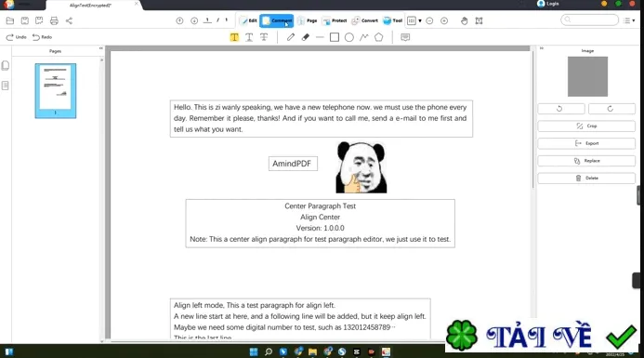Click the zoom in plus icon
This screenshot has width=644, height=358.
(444, 20)
